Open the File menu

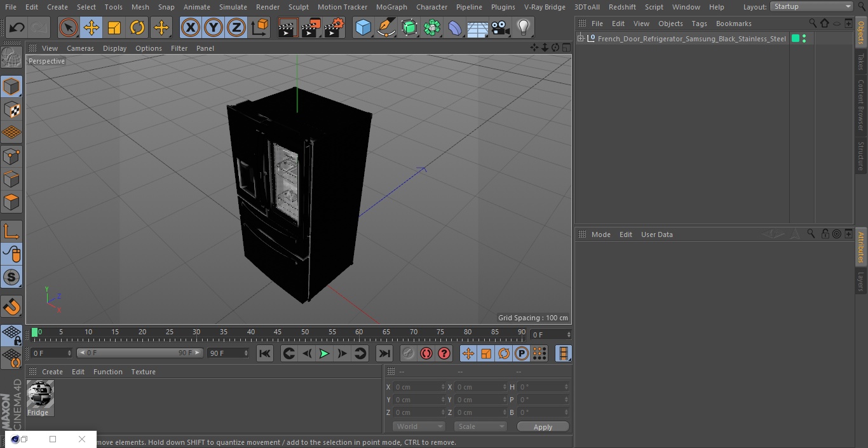10,7
